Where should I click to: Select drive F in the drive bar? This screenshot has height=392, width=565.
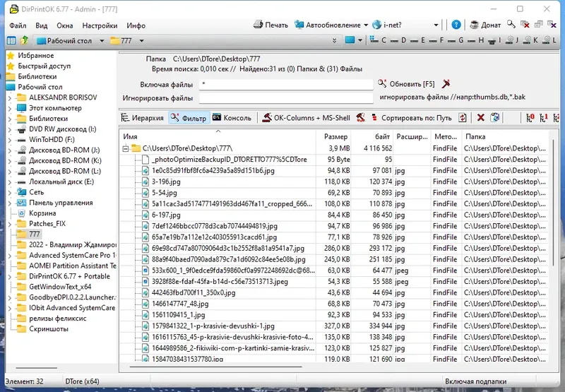tap(437, 40)
